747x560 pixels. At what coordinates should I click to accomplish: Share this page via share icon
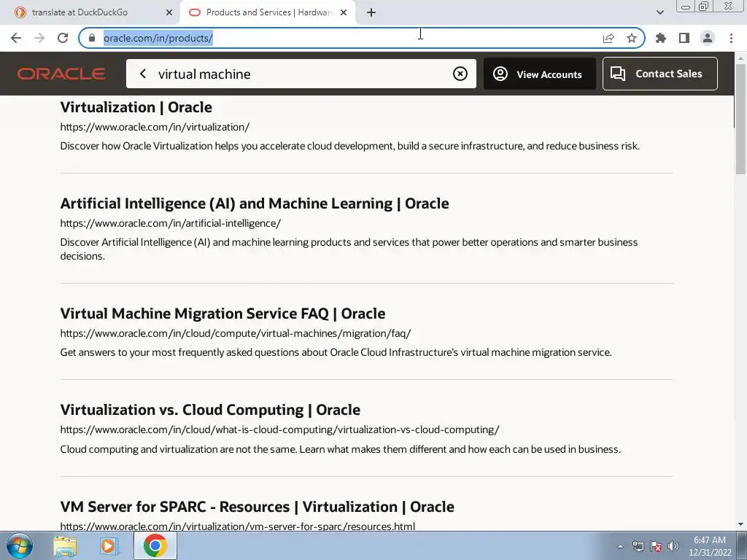click(x=608, y=38)
